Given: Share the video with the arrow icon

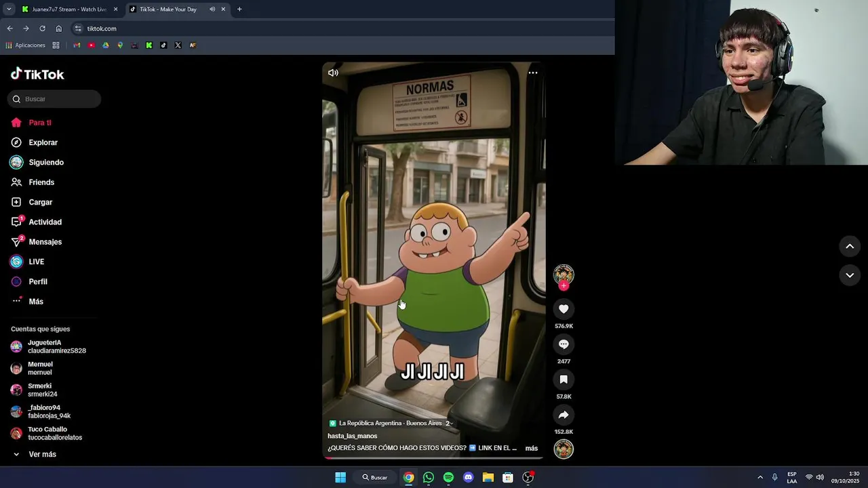Looking at the screenshot, I should click(x=564, y=415).
